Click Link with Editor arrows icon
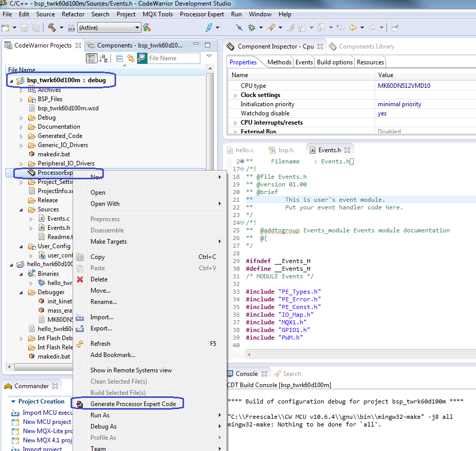 [x=130, y=58]
